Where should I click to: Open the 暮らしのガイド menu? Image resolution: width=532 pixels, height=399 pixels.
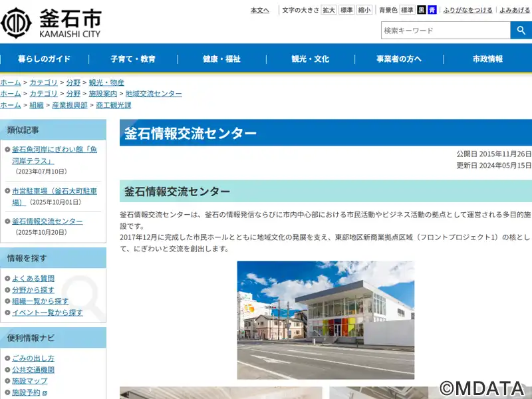(x=44, y=59)
